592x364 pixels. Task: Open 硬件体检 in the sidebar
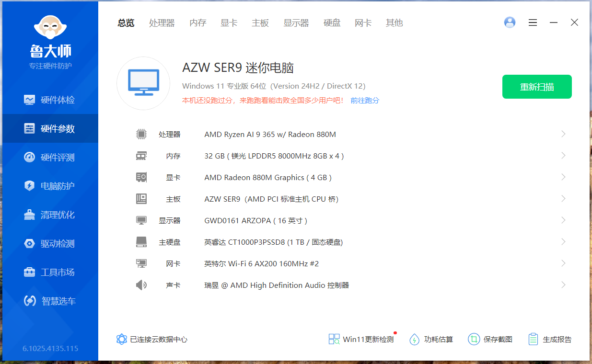pos(50,100)
